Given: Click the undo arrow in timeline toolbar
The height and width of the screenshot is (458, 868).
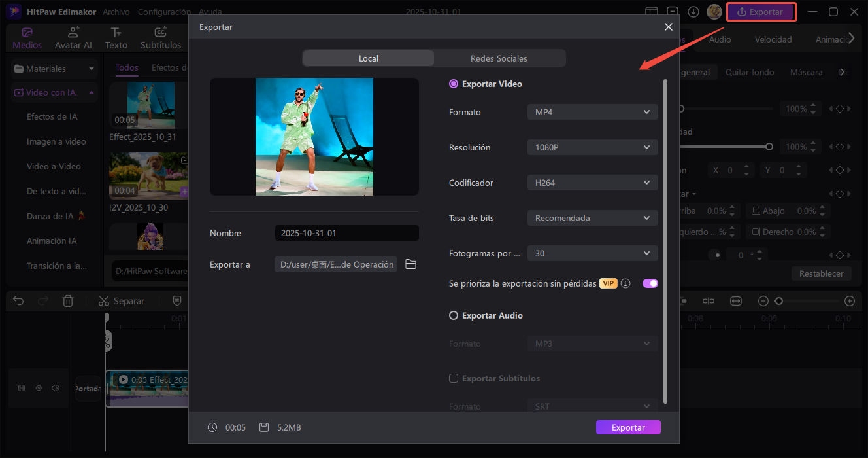Looking at the screenshot, I should [x=18, y=301].
